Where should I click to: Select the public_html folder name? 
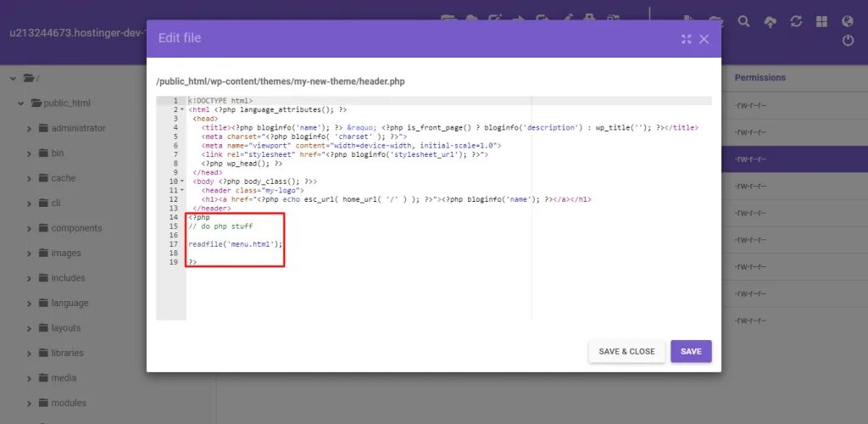(x=67, y=103)
